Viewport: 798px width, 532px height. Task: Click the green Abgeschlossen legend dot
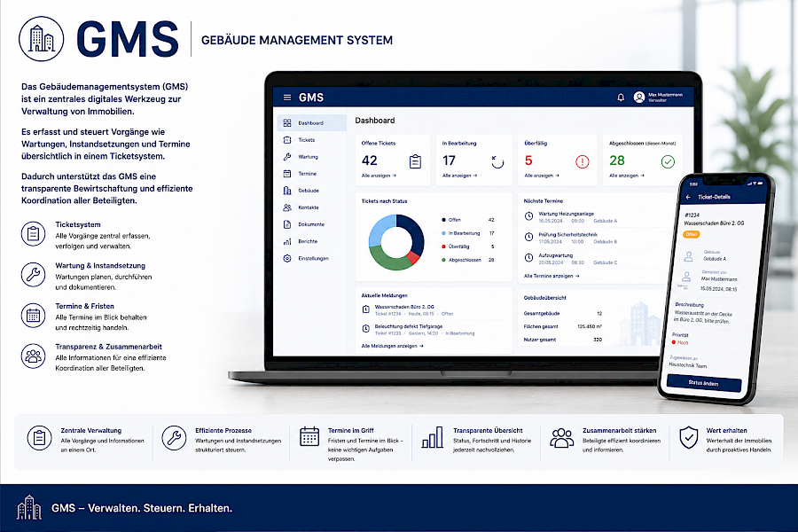coord(444,260)
